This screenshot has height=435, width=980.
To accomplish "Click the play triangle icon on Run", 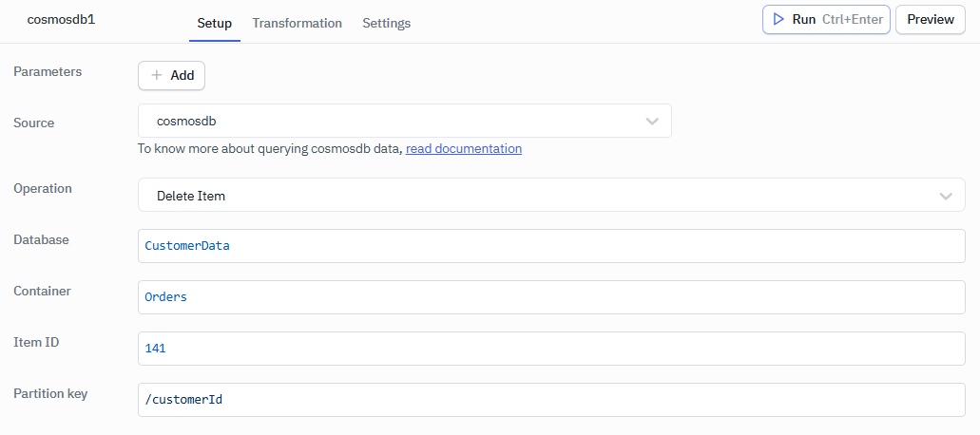I will tap(778, 19).
